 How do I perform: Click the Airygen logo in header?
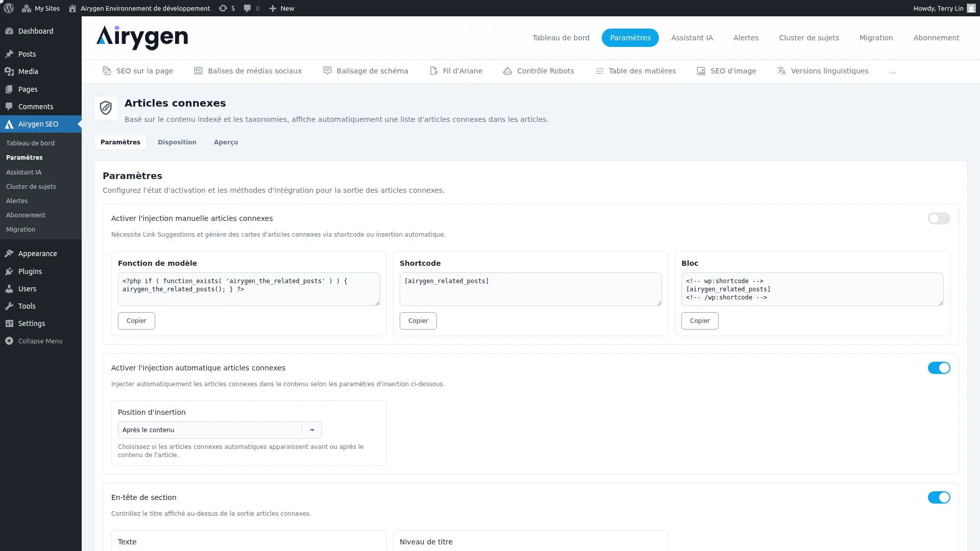click(142, 38)
